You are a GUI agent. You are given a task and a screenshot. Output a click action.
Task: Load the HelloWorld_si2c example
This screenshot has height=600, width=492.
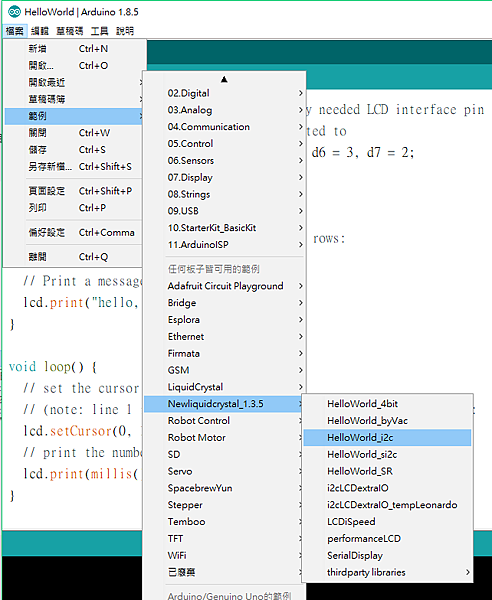pyautogui.click(x=387, y=454)
